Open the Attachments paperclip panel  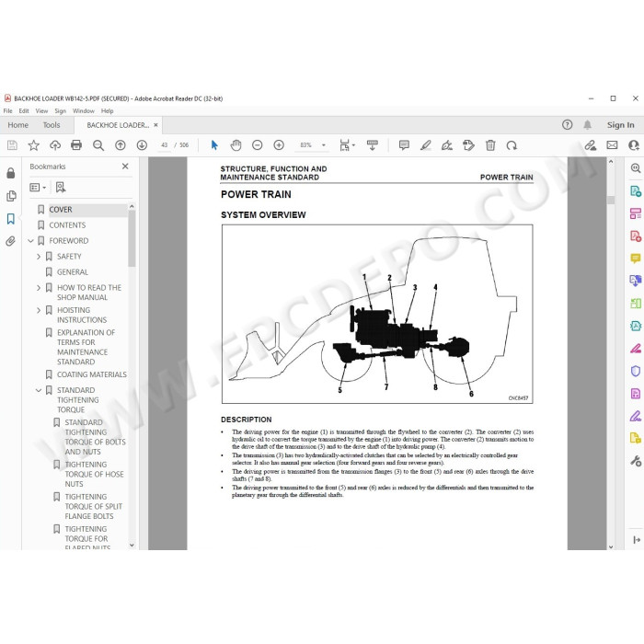click(x=11, y=241)
